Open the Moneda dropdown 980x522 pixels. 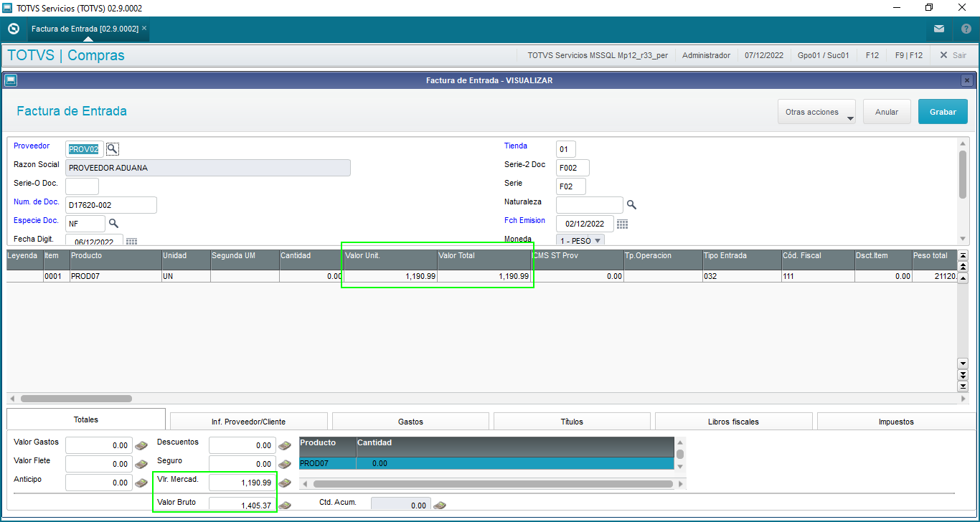coord(580,239)
